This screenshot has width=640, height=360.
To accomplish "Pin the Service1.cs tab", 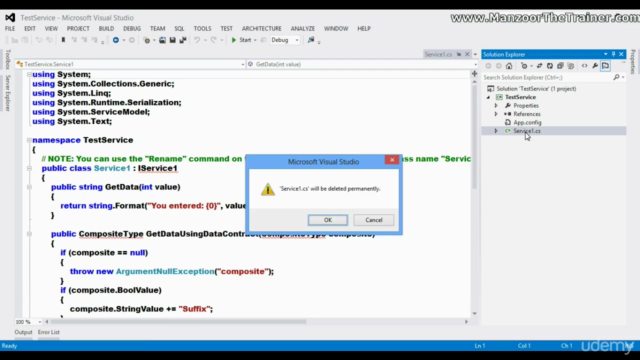I will tap(459, 54).
